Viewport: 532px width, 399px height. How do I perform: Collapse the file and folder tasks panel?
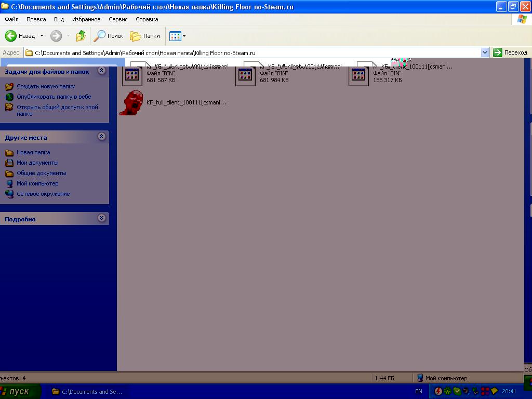pyautogui.click(x=102, y=71)
